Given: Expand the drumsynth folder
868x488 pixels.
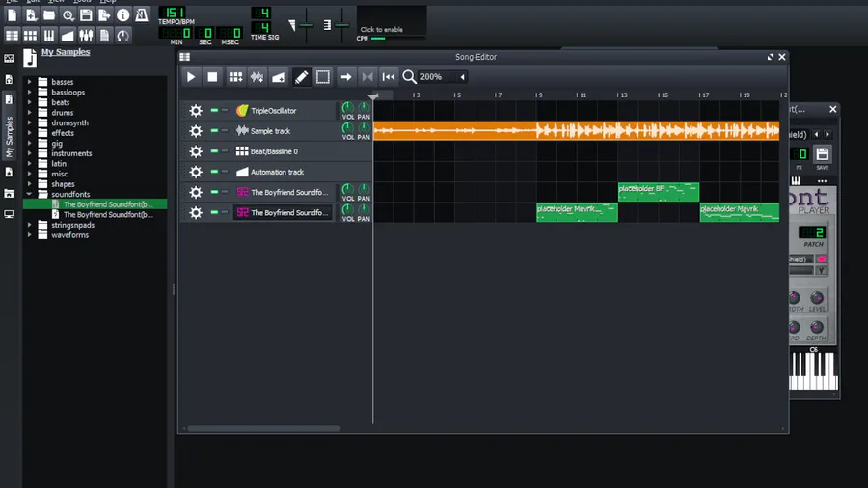Looking at the screenshot, I should [29, 122].
